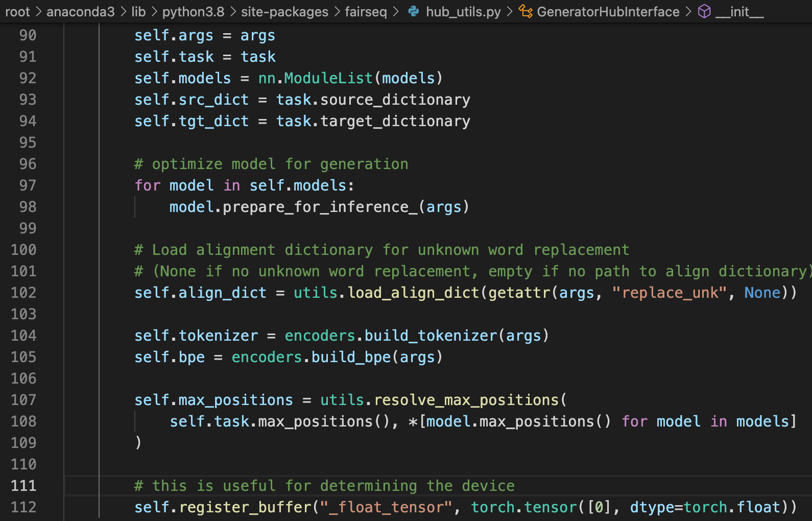Viewport: 812px width, 521px height.
Task: Click the class symbol icon before GeneratorHubInterface
Action: click(x=526, y=11)
